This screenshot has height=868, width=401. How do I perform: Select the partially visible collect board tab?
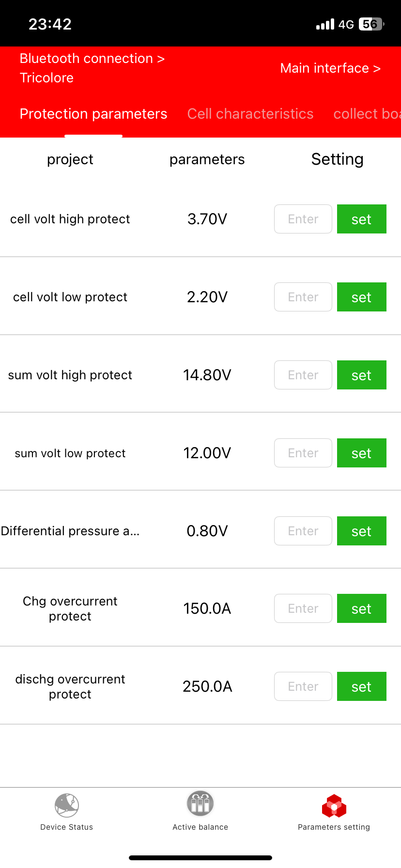367,114
